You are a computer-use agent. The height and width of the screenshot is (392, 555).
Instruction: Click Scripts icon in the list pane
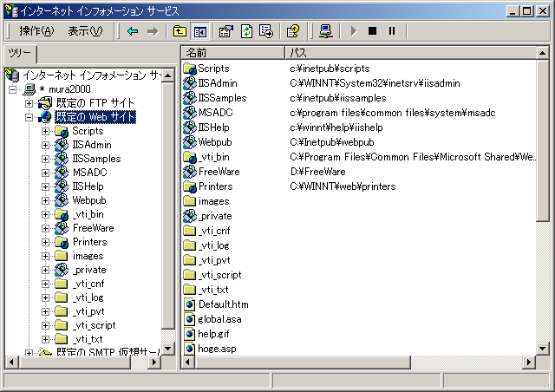click(x=190, y=69)
